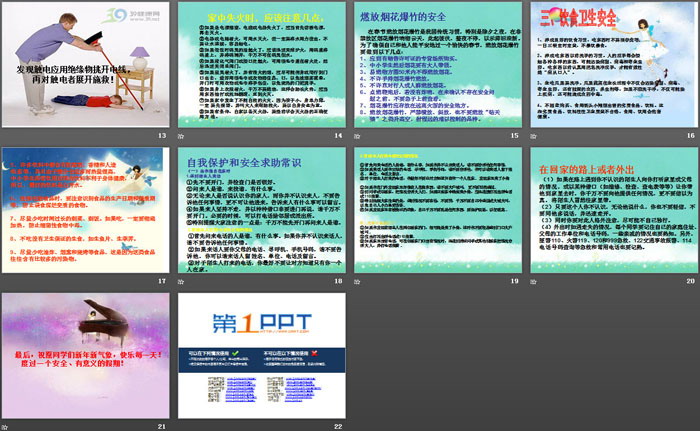Select slide 14 about home fire precautions

[262, 65]
